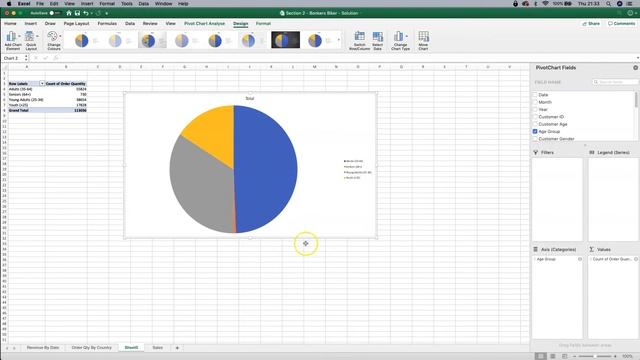Click the zoom in plus button
The image size is (640, 360).
point(616,356)
